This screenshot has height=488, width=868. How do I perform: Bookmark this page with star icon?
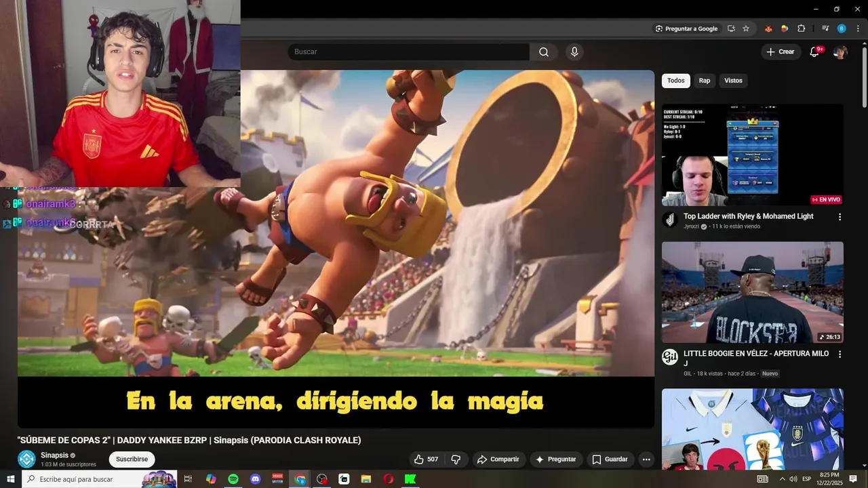point(746,28)
